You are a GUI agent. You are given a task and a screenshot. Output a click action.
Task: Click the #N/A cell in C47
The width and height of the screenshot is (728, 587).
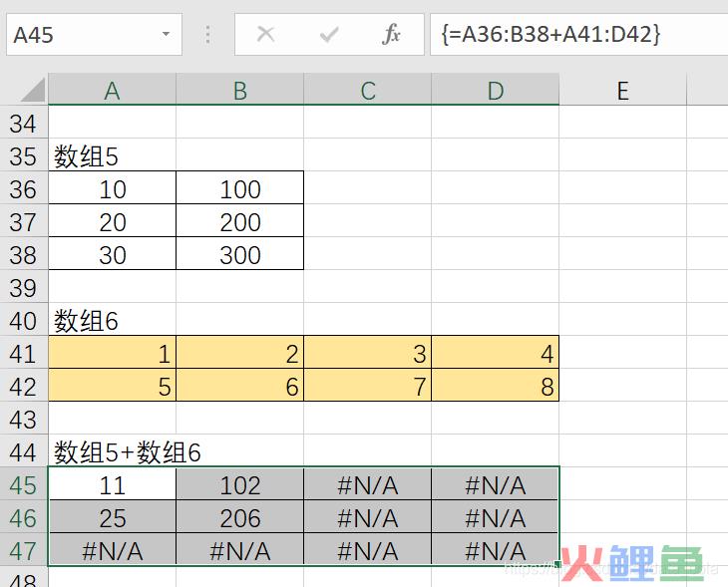pos(368,551)
